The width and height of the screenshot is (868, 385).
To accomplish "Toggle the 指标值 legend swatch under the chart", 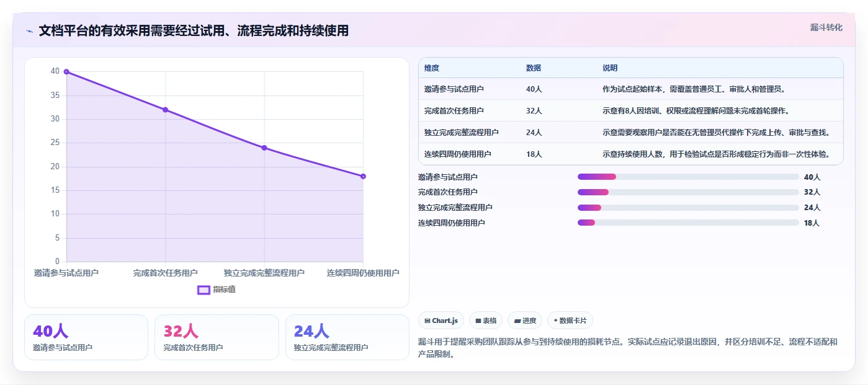I will click(204, 290).
